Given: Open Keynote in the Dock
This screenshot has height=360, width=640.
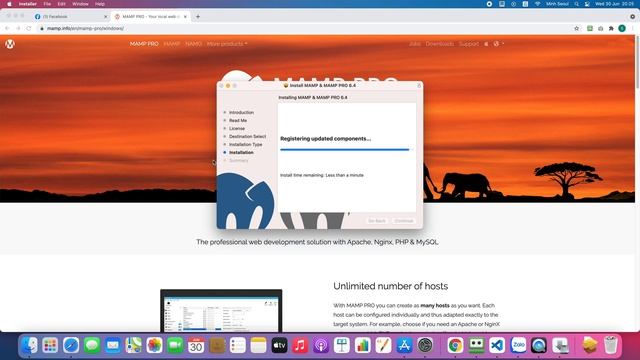Looking at the screenshot, I should pyautogui.click(x=342, y=345).
